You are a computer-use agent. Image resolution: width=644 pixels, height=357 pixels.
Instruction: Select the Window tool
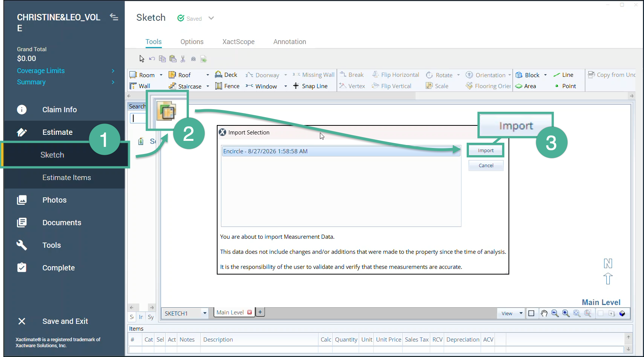(262, 86)
